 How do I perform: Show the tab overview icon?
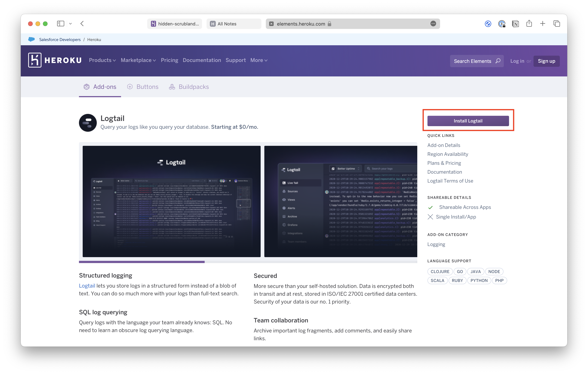click(556, 24)
